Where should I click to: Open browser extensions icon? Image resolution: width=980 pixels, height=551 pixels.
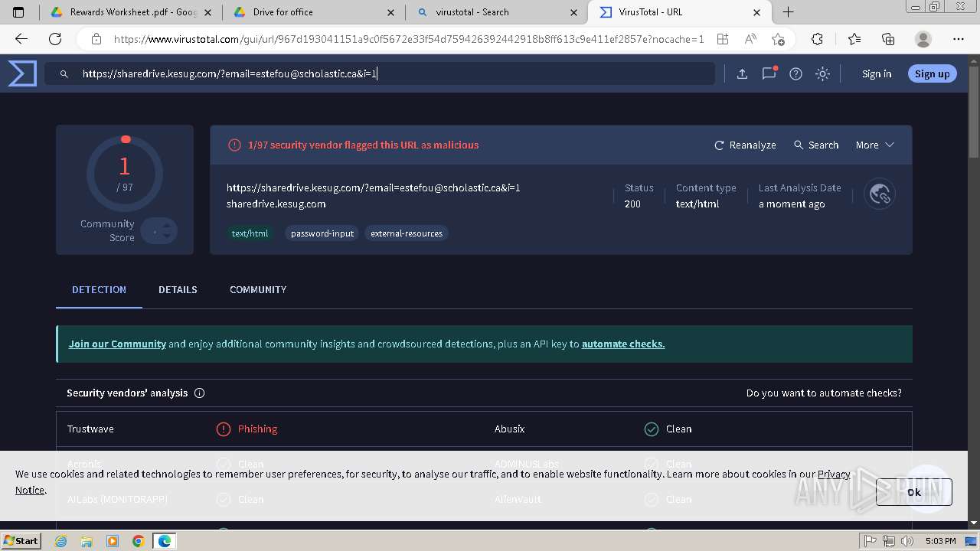pos(817,39)
